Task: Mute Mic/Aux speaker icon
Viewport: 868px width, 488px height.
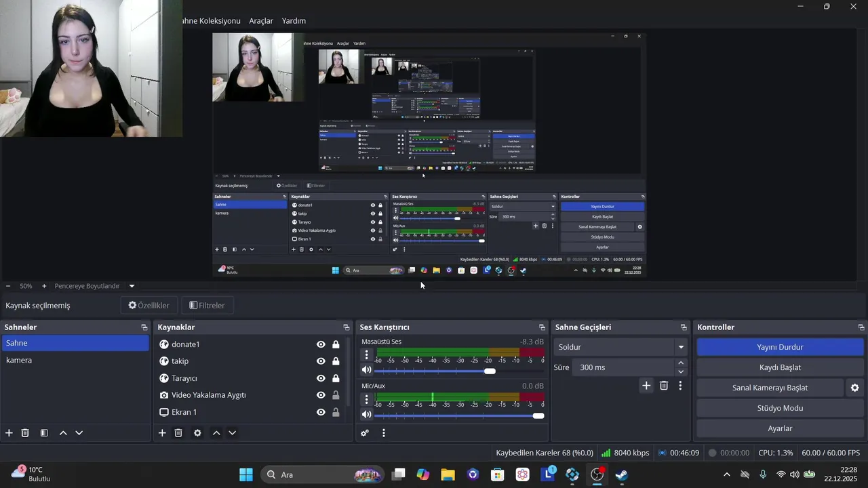Action: (367, 414)
